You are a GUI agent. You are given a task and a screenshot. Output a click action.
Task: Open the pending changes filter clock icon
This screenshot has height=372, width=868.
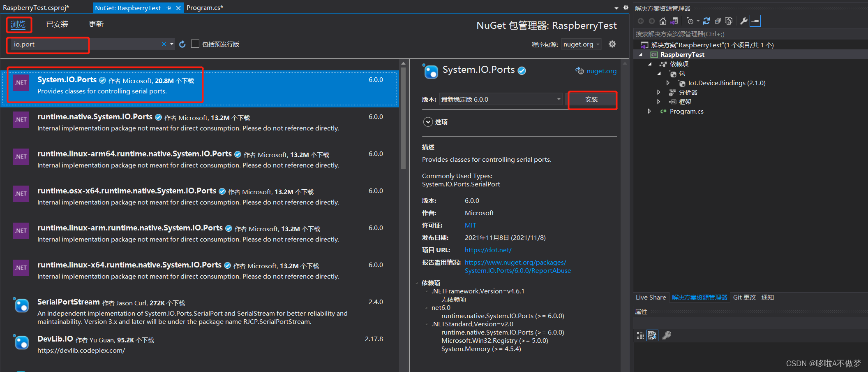(690, 21)
